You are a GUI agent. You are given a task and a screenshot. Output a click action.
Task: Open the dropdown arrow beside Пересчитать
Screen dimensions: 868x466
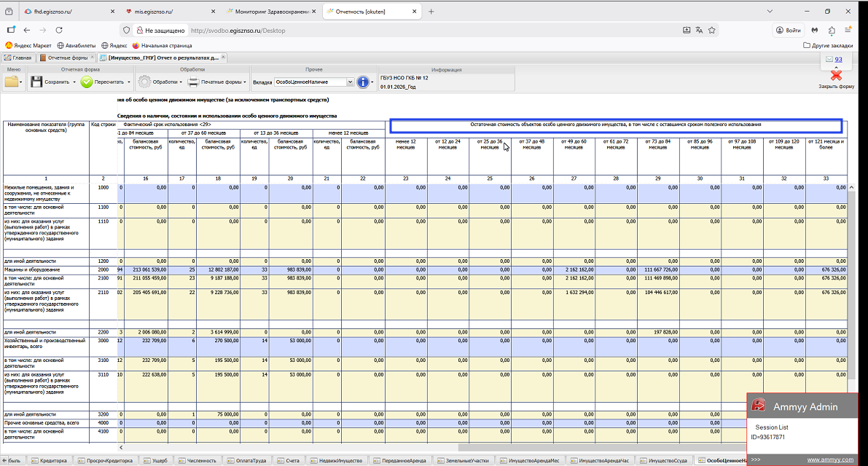pyautogui.click(x=130, y=82)
